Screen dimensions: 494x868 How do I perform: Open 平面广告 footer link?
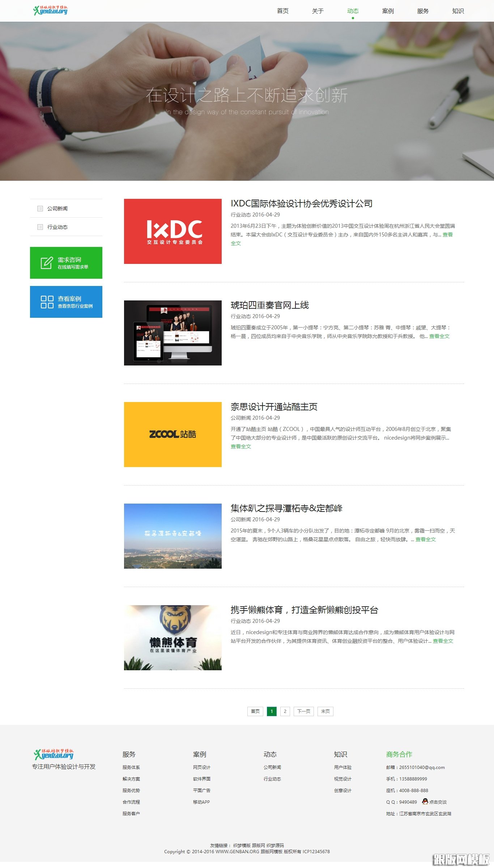(202, 790)
